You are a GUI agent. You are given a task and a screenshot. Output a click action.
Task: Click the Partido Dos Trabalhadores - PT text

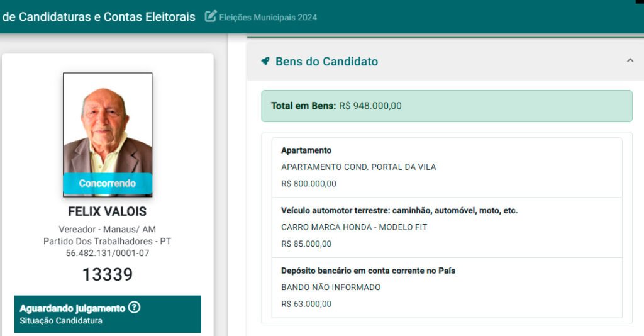point(108,241)
